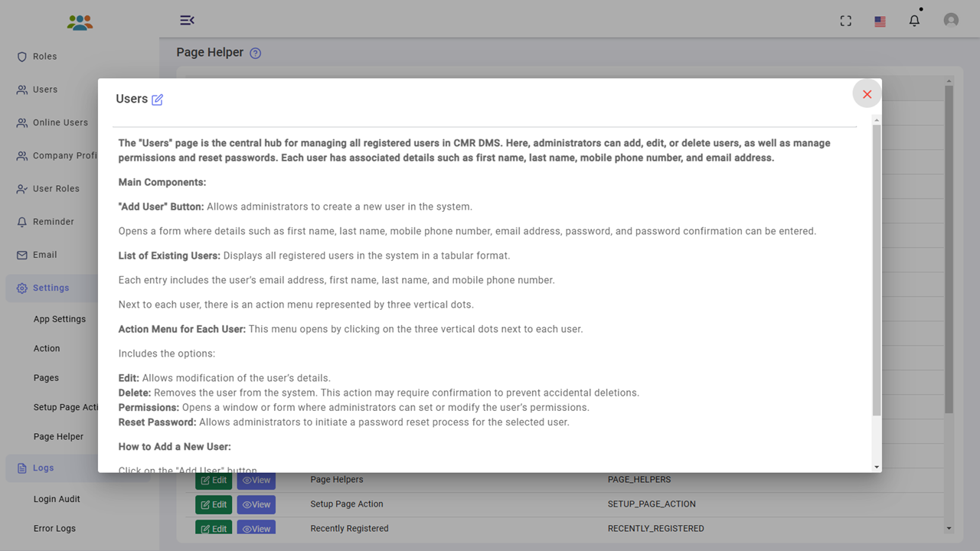Open Roles in the sidebar
This screenshot has width=980, height=551.
tap(45, 57)
